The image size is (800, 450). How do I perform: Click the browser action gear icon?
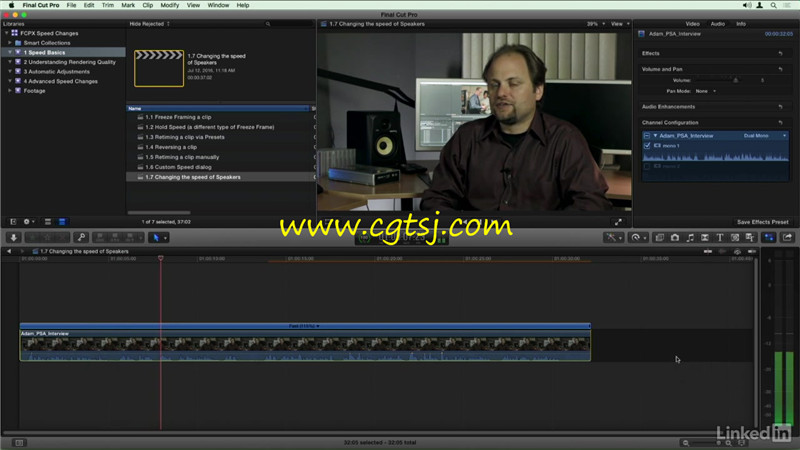(29, 222)
